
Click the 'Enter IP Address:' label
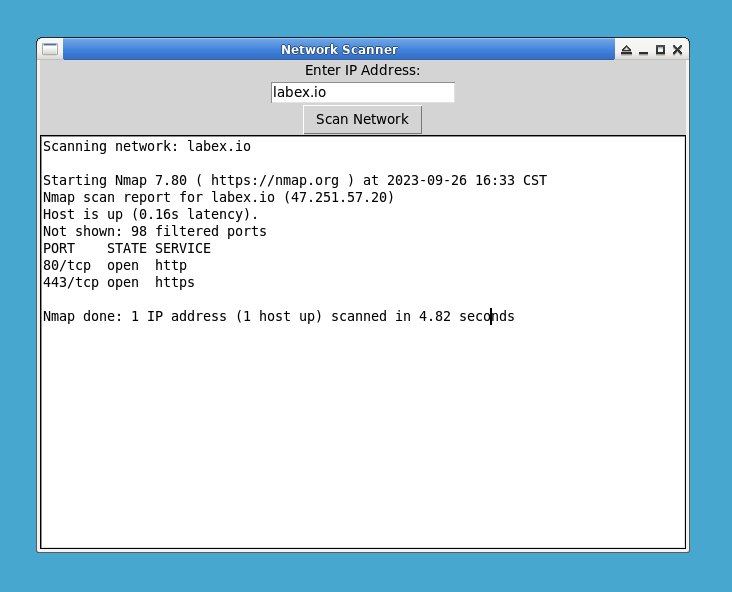362,70
